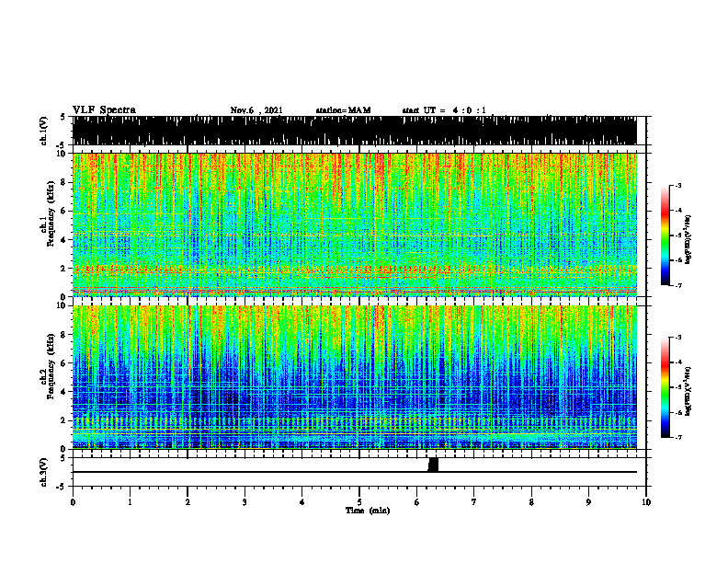Image resolution: width=728 pixels, height=563 pixels.
Task: Click the "ch.1(V)" waveform axis label
Action: point(44,131)
